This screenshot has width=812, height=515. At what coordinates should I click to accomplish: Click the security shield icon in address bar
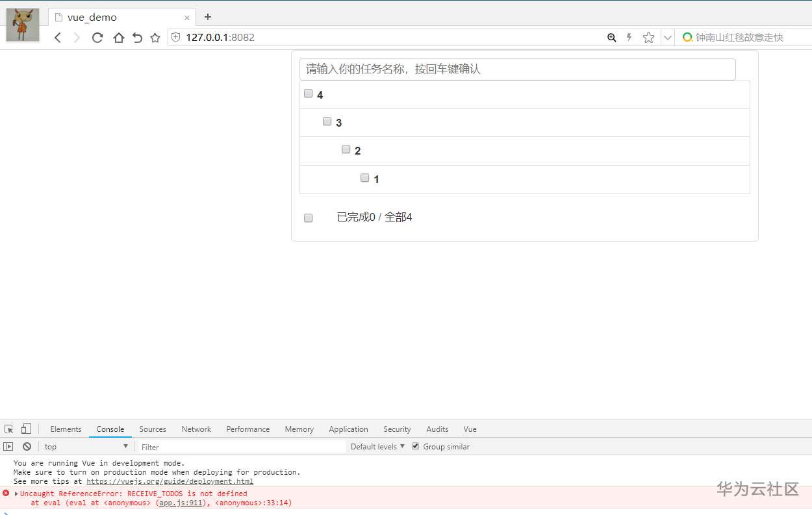tap(175, 38)
